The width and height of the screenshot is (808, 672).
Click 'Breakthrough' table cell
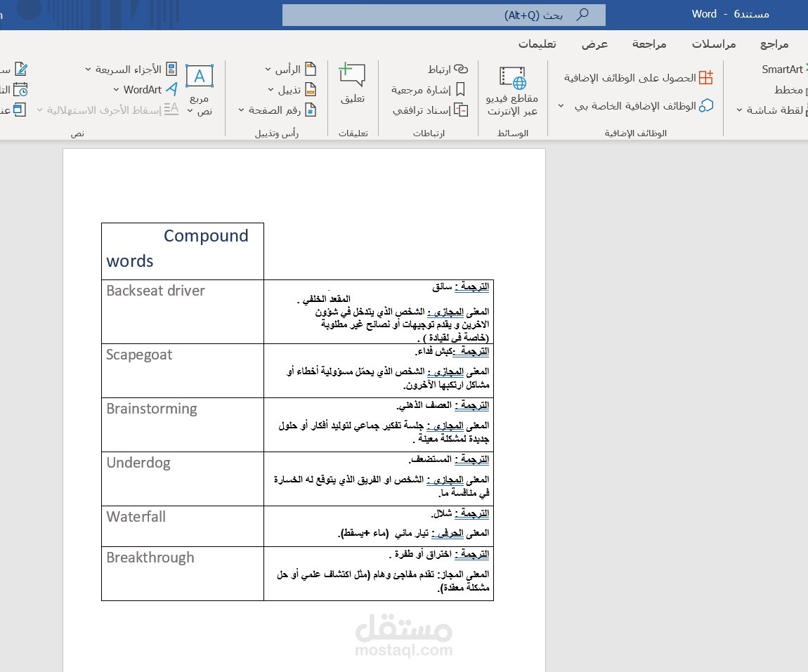pyautogui.click(x=183, y=574)
